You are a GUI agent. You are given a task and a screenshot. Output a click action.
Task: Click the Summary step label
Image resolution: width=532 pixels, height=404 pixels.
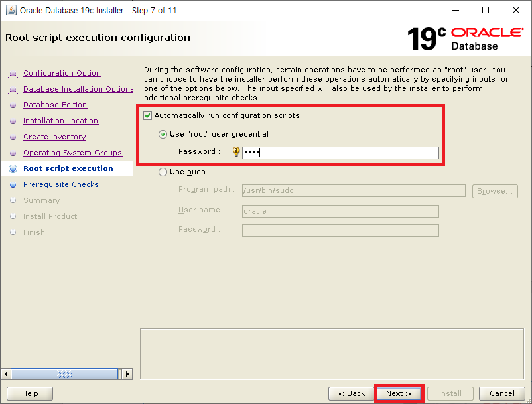(x=41, y=200)
